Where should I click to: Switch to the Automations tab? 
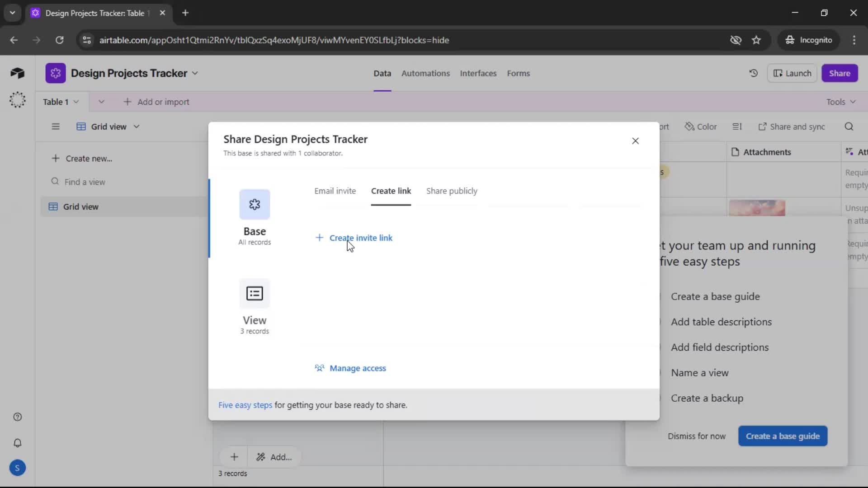click(x=425, y=73)
